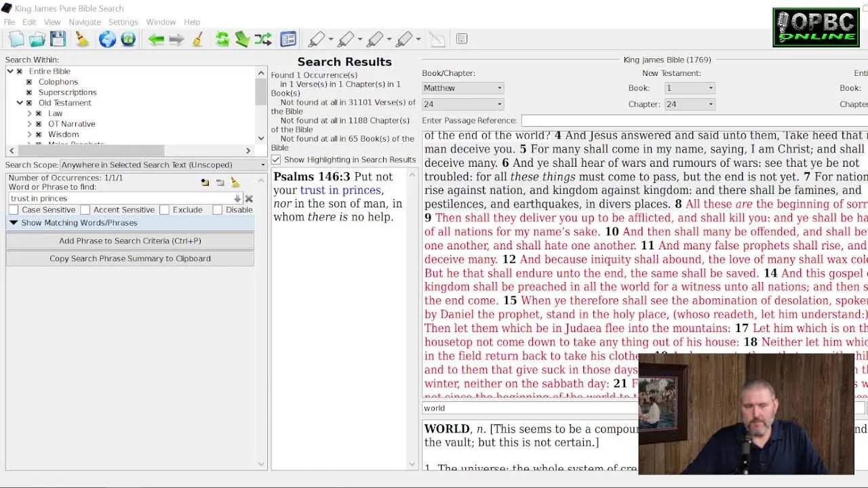Select the second highlighter tool
Screen dimensions: 868x488
click(x=346, y=39)
